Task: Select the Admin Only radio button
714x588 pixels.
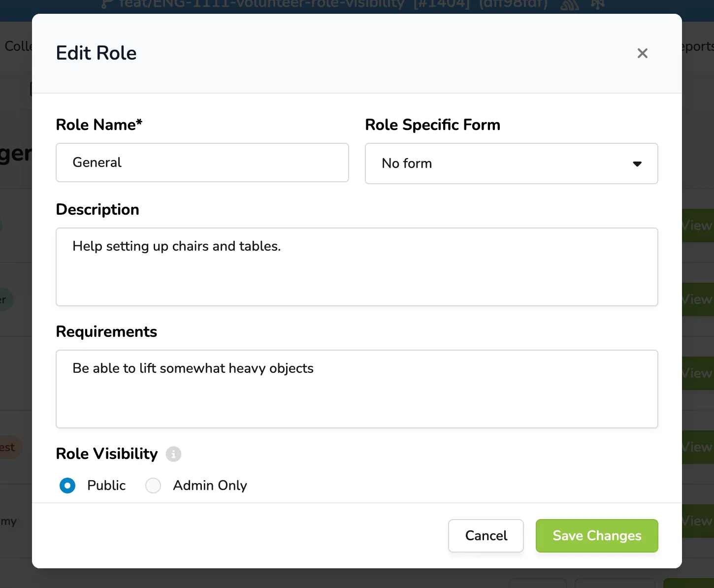Action: click(x=153, y=486)
